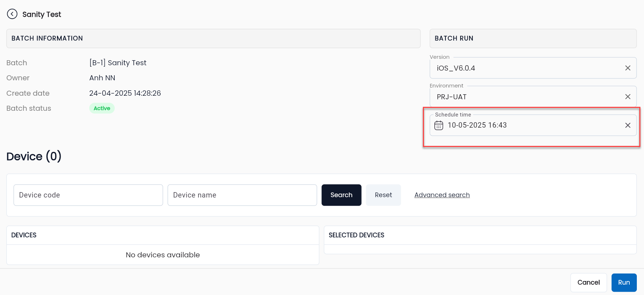The height and width of the screenshot is (295, 644).
Task: Focus the Device code input
Action: [x=88, y=195]
